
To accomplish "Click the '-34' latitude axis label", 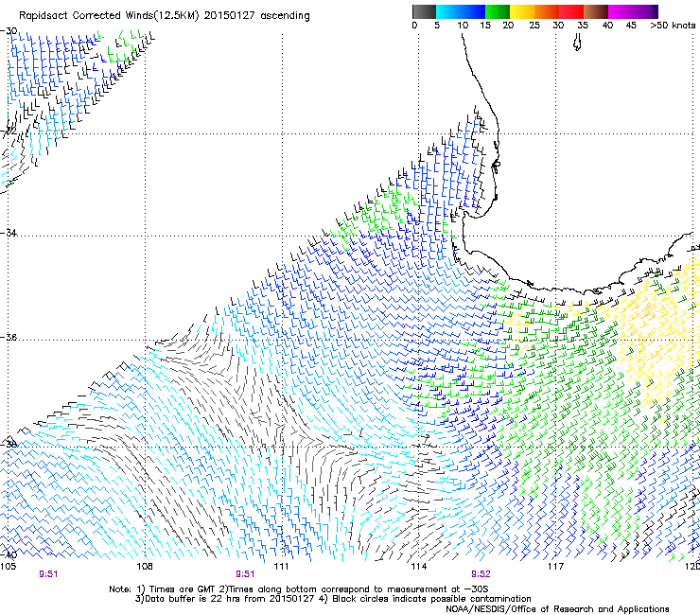I will point(9,233).
